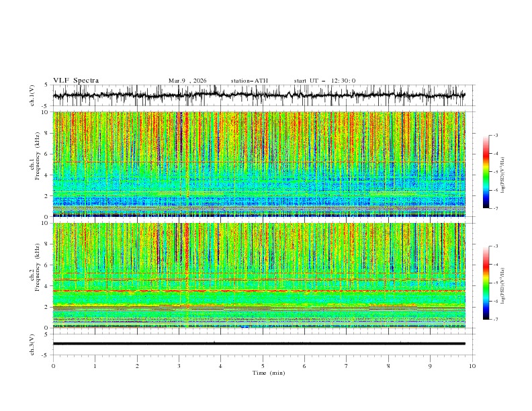Click the "ch.3(V)" waveform axis label

32,345
